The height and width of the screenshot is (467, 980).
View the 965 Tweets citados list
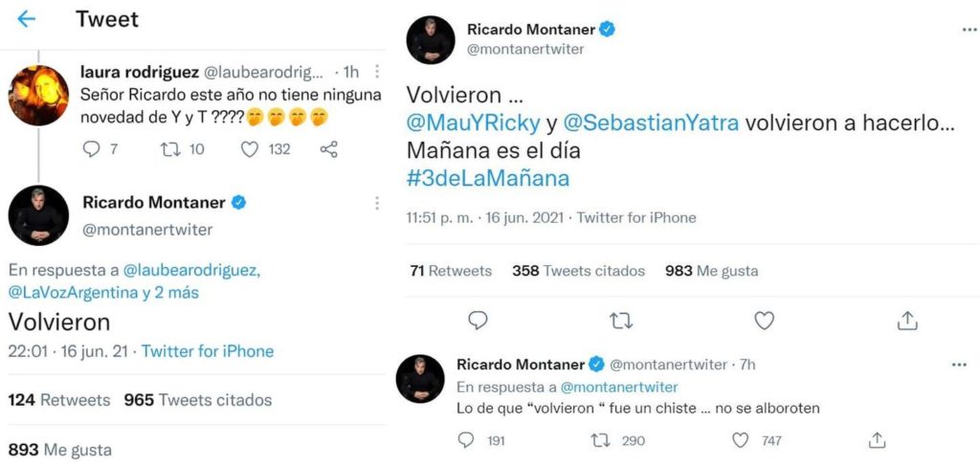pos(198,400)
